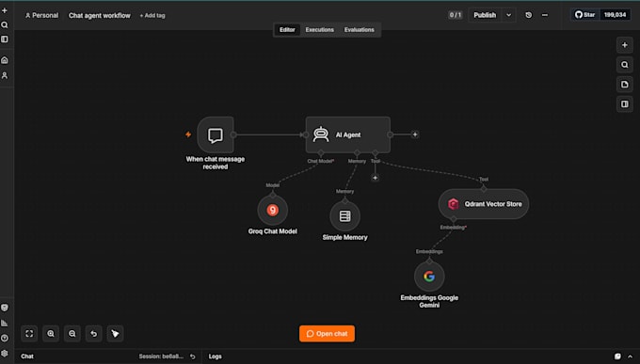The image size is (640, 364).
Task: Click the Memory connector diamond on AI Agent
Action: tap(357, 153)
